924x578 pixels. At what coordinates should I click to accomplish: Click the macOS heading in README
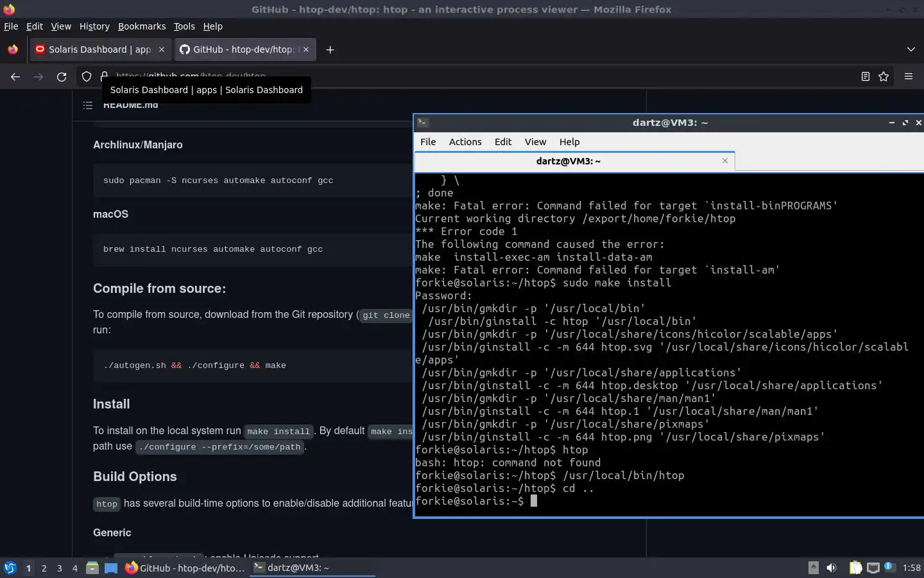click(110, 214)
